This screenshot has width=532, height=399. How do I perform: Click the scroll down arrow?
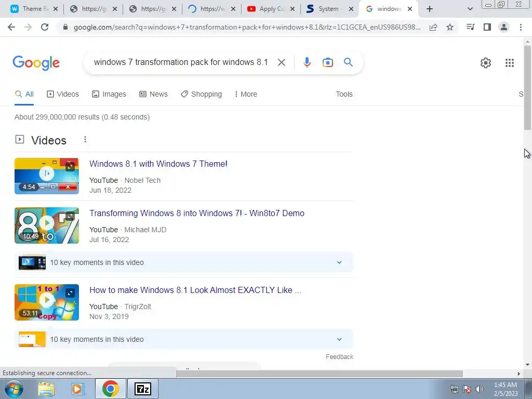[527, 365]
